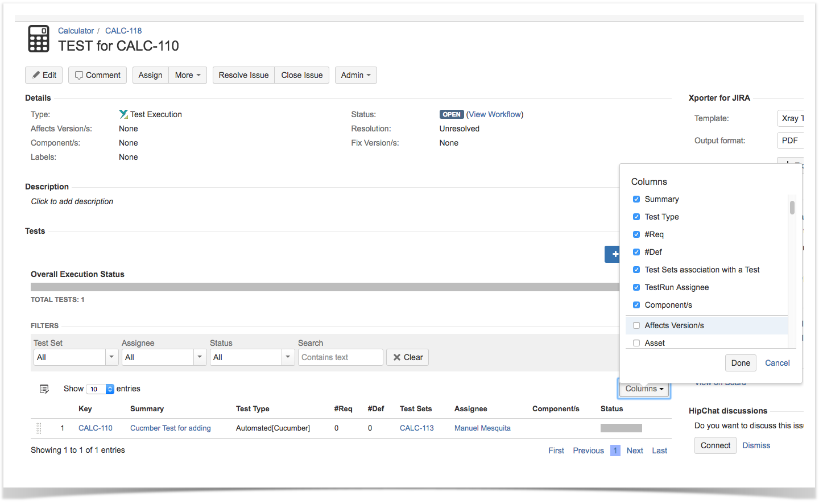Go to the Last page
This screenshot has width=823, height=504.
tap(659, 451)
